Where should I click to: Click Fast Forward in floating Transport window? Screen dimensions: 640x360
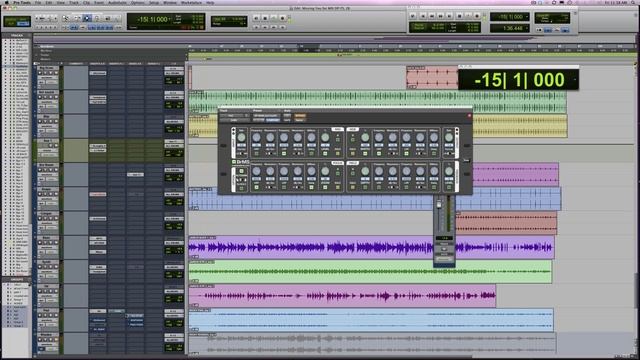click(x=440, y=16)
